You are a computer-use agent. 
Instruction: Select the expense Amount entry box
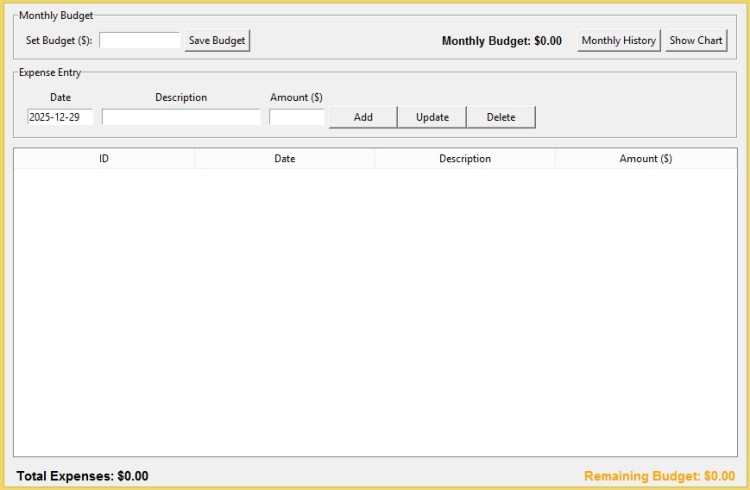[x=297, y=117]
